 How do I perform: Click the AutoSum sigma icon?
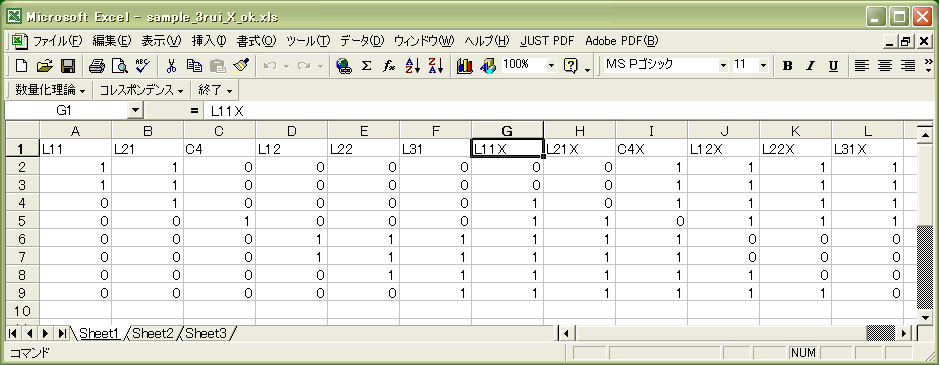pyautogui.click(x=366, y=66)
